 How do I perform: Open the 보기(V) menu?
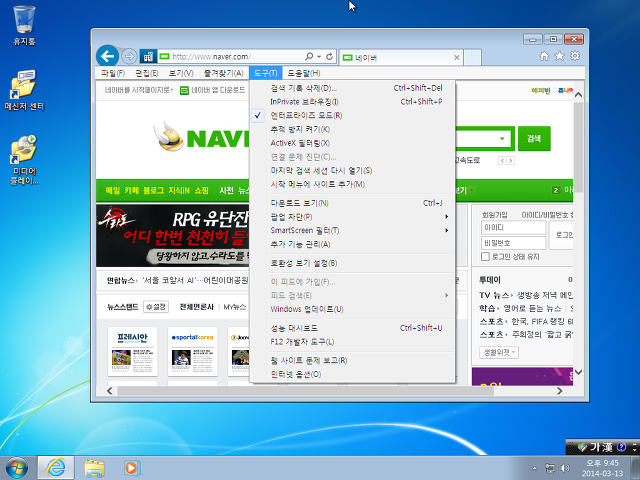coord(181,73)
